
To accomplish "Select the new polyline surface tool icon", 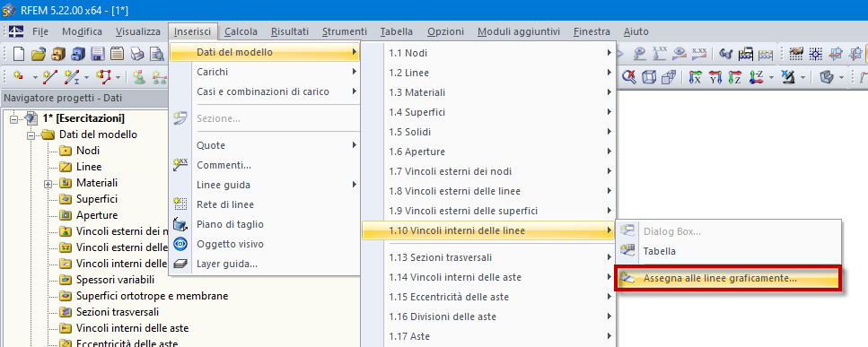I will pos(103,77).
